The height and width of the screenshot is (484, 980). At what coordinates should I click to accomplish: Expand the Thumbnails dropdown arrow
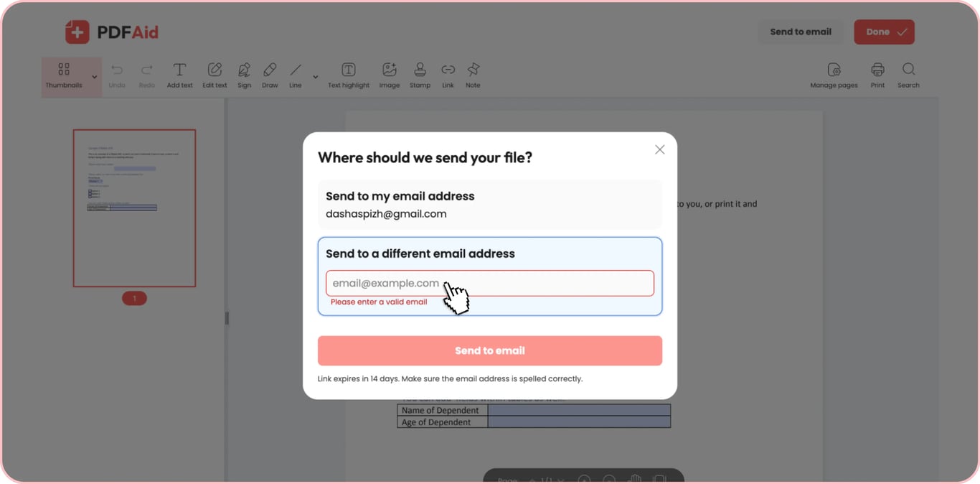94,77
